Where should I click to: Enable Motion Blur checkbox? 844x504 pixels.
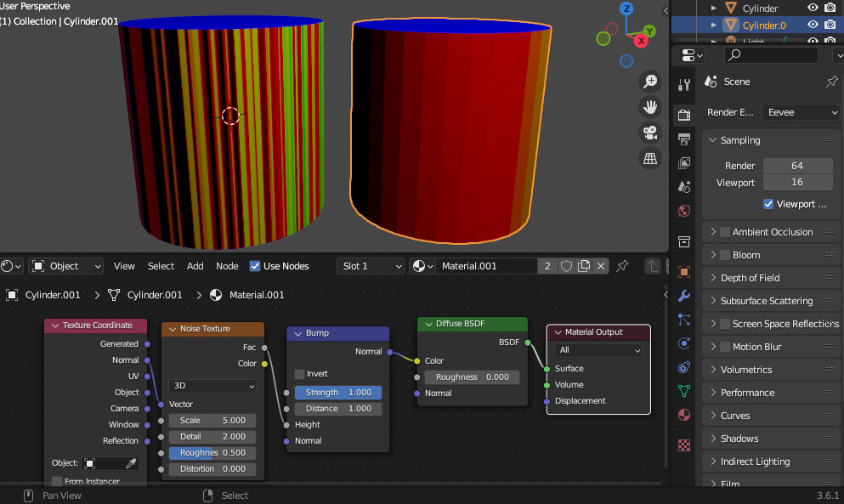pyautogui.click(x=725, y=347)
